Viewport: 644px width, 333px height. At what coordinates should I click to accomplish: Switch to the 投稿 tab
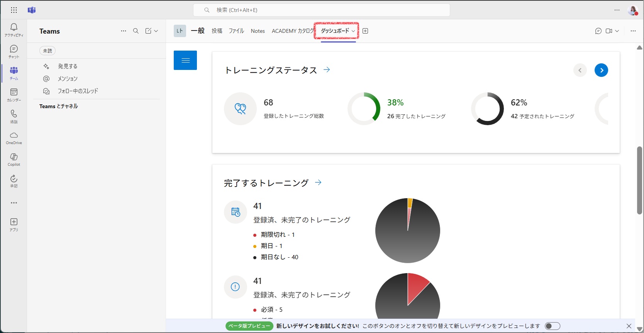point(217,31)
